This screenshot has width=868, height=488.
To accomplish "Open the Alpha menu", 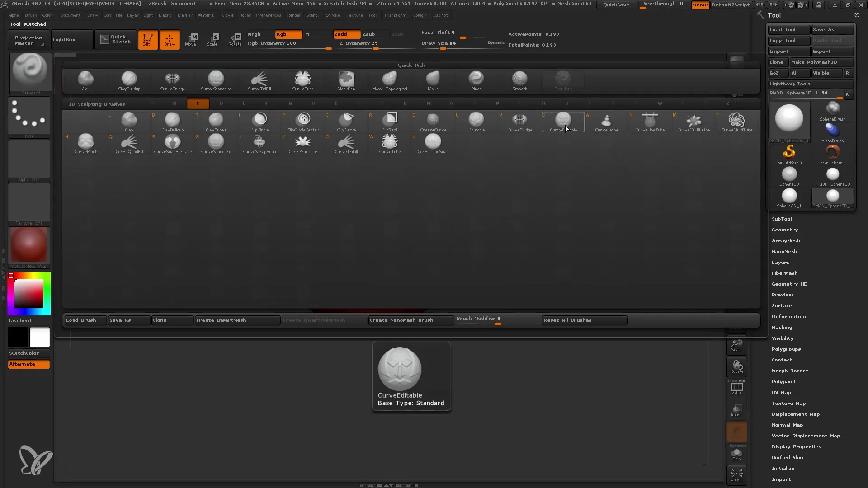I will click(x=14, y=15).
